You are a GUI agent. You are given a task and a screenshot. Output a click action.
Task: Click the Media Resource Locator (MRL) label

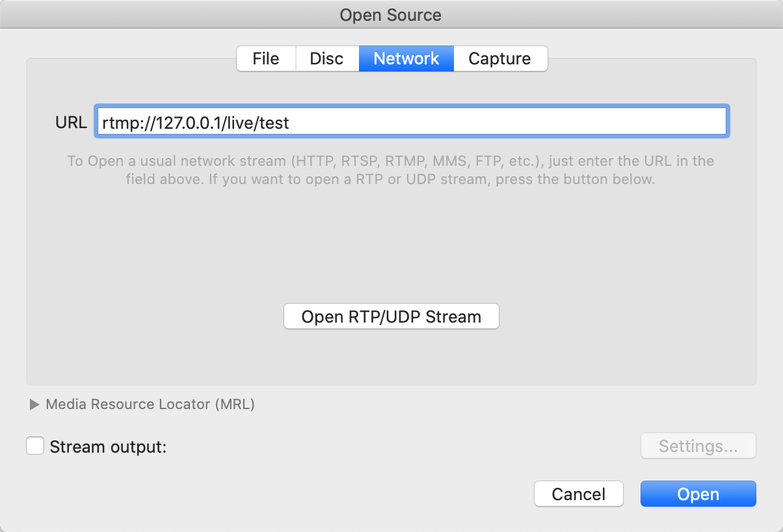150,405
